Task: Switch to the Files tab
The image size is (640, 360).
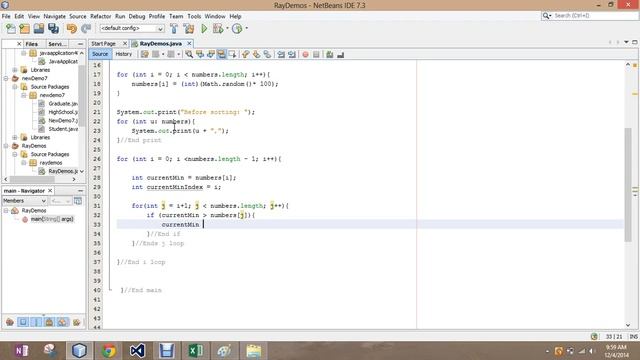Action: 31,44
